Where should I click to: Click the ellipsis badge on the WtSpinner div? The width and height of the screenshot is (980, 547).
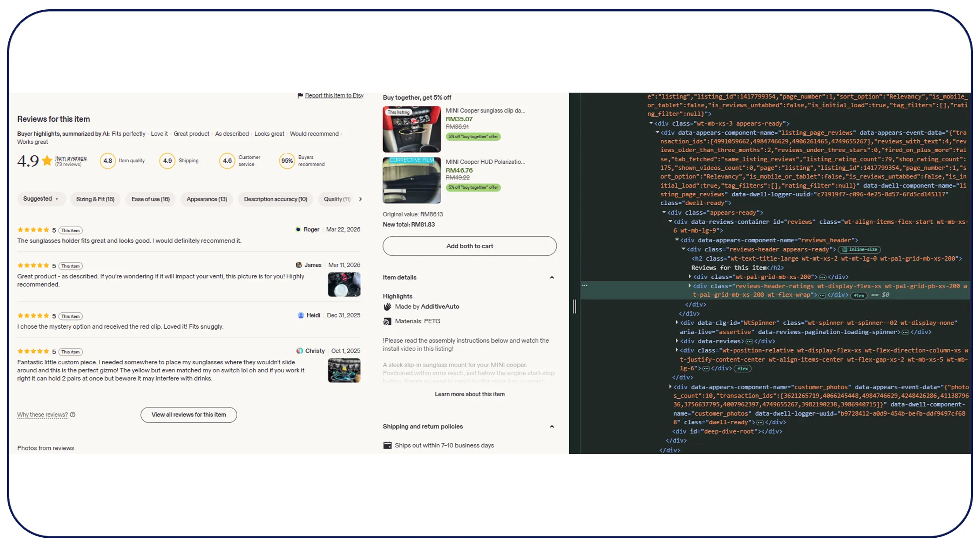coord(905,332)
